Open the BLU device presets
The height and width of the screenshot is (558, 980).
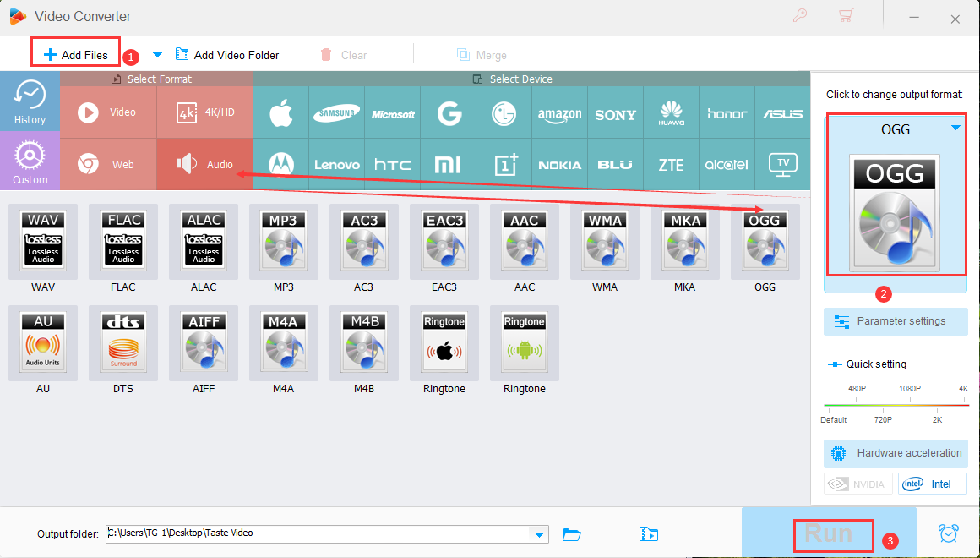(616, 165)
